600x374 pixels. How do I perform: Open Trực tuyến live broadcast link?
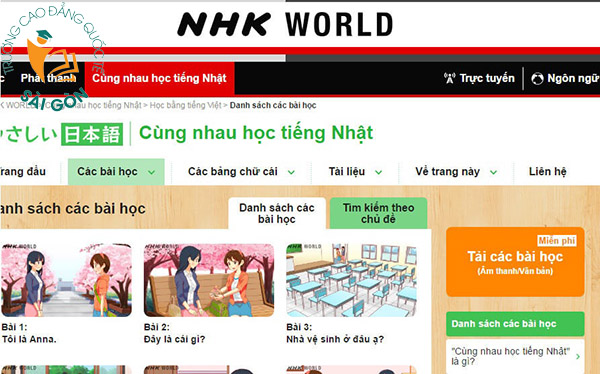479,78
